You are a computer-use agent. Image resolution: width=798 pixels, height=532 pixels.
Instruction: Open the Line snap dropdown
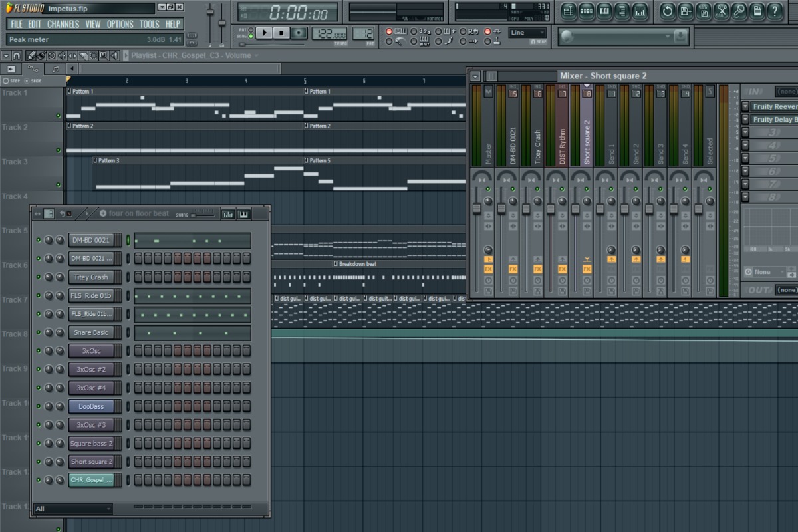[x=527, y=33]
